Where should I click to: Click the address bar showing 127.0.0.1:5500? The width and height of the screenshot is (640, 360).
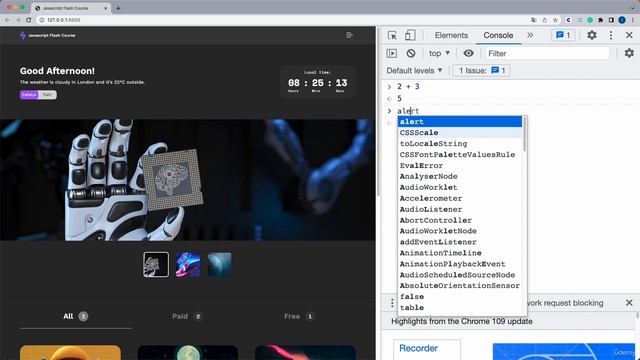pyautogui.click(x=63, y=20)
